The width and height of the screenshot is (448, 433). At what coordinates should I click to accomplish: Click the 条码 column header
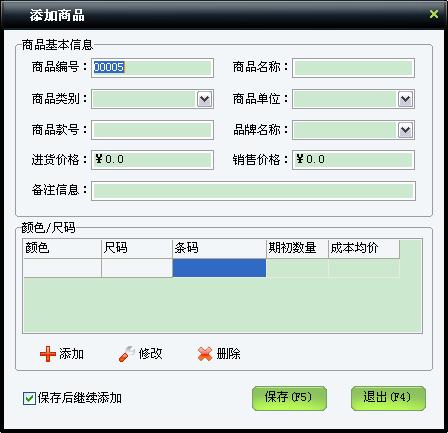pyautogui.click(x=219, y=248)
